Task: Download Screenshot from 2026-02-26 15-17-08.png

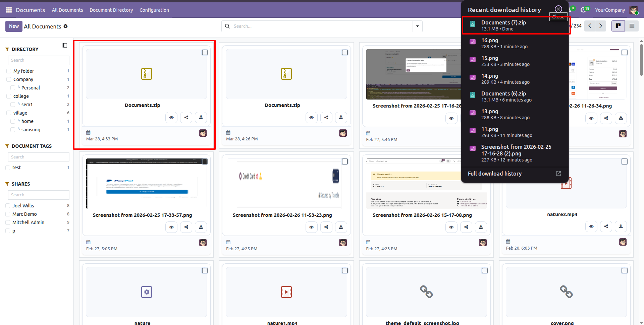Action: [481, 227]
